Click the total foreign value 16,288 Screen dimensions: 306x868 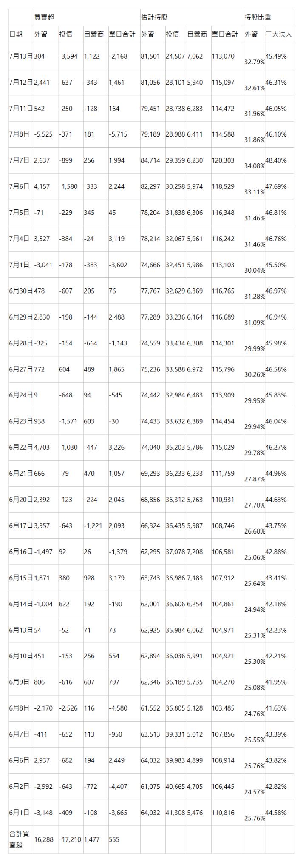[43, 840]
